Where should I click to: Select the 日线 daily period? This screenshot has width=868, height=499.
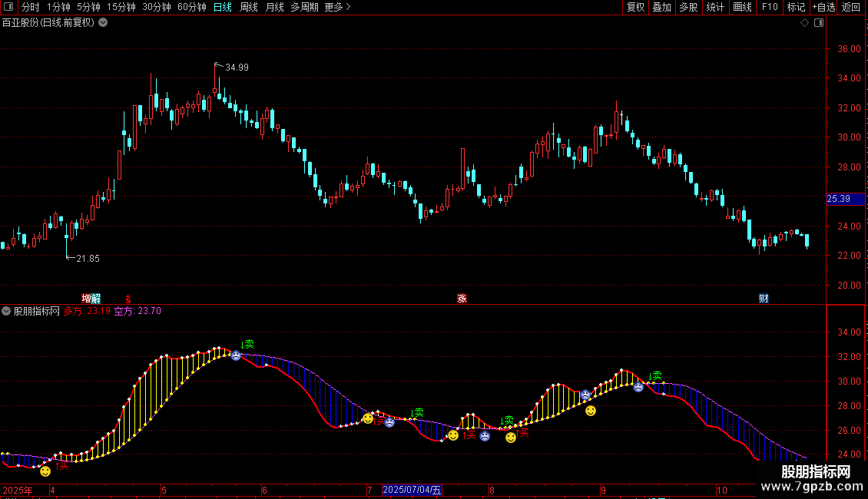(223, 7)
